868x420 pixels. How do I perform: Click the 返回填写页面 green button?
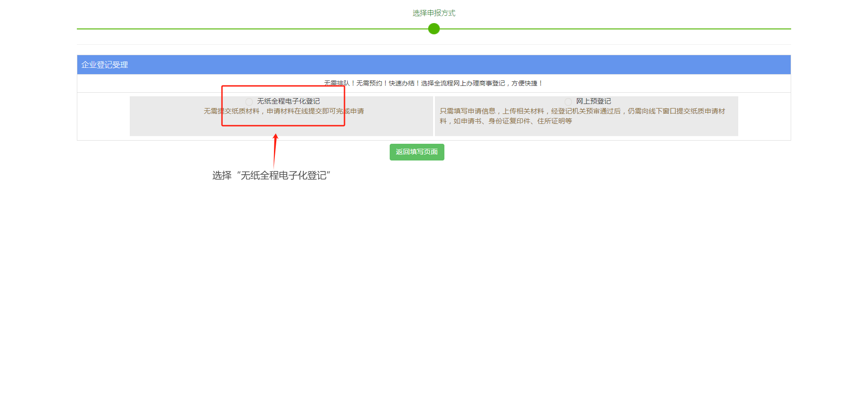point(416,152)
